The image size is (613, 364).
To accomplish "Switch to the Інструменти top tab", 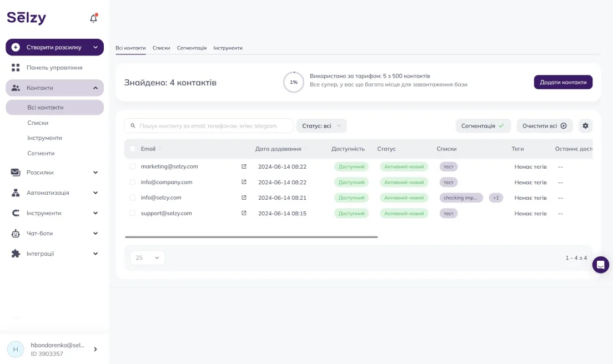I will click(x=228, y=48).
